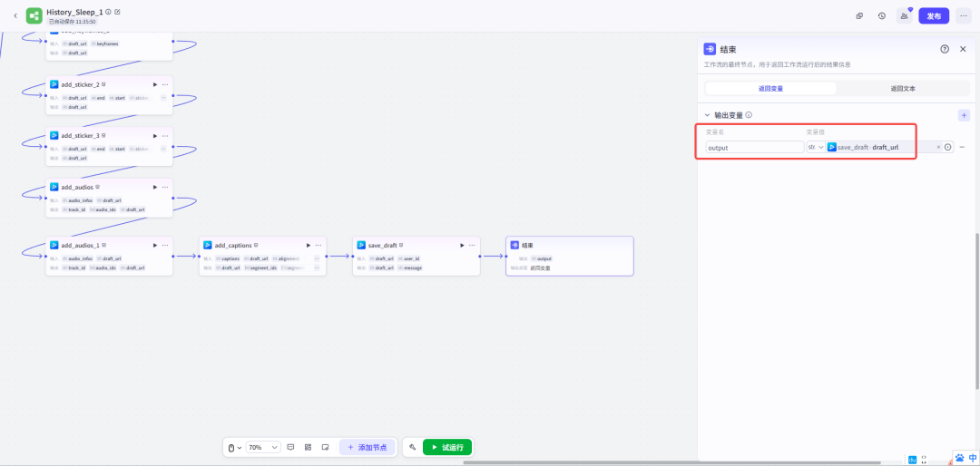Open the duplicate workflow icon in header

tap(860, 15)
